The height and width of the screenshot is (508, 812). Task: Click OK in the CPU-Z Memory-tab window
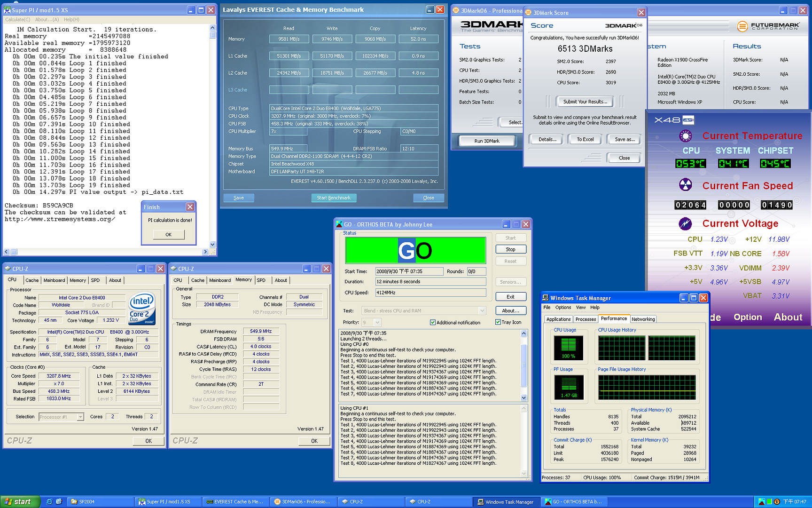pyautogui.click(x=314, y=441)
